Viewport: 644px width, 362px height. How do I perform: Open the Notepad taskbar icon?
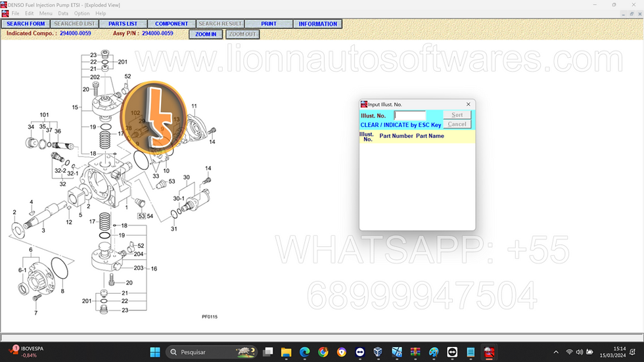pos(471,352)
